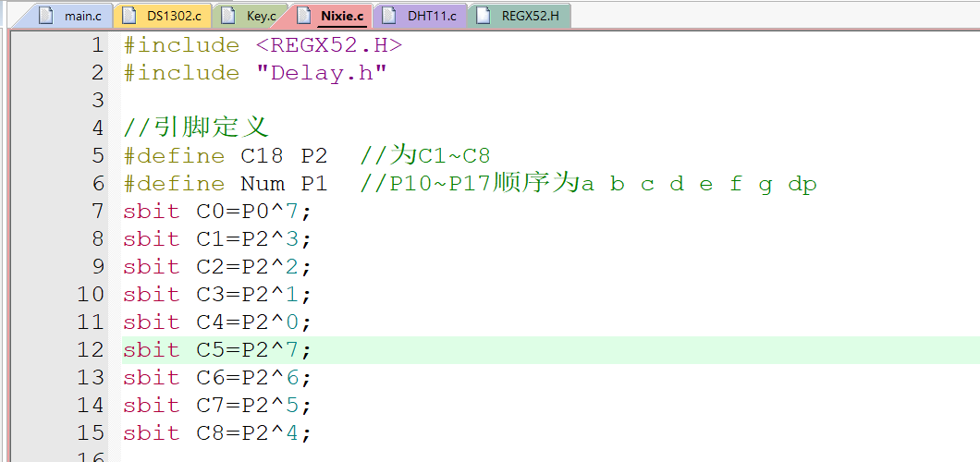Click the file icon on REGX52.H tab
Image resolution: width=980 pixels, height=462 pixels.
point(484,16)
